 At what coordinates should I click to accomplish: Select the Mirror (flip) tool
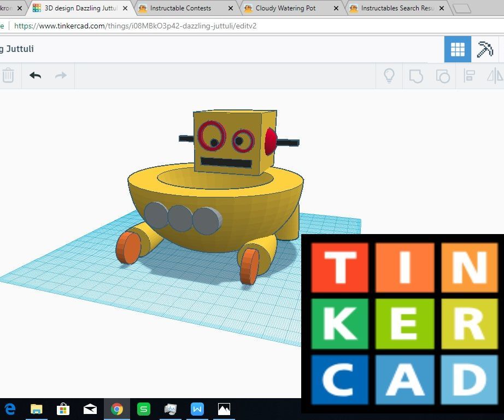(495, 75)
